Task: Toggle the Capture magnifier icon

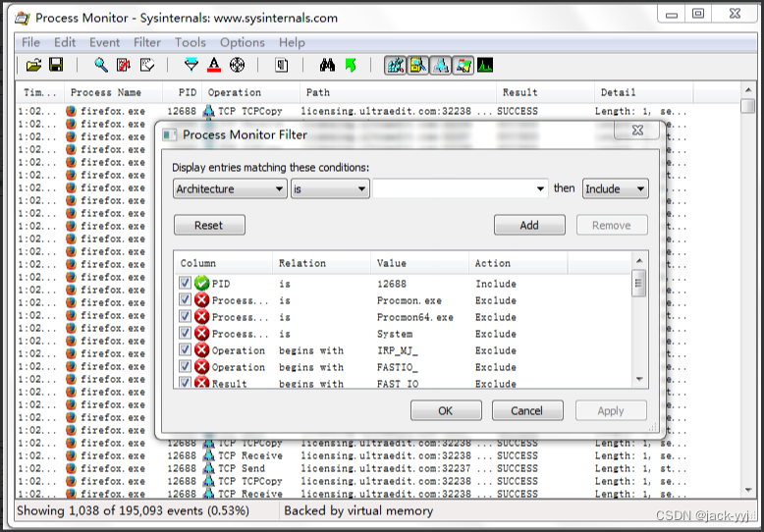Action: [101, 65]
